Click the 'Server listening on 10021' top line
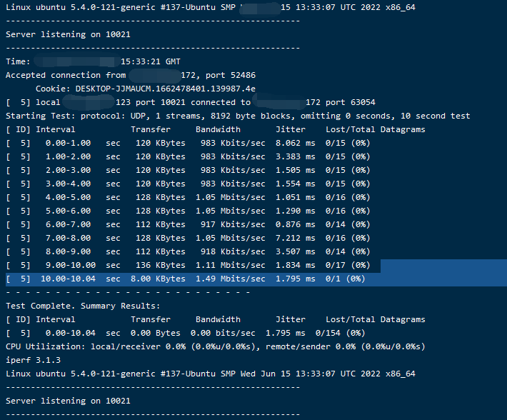The height and width of the screenshot is (420, 507). [68, 34]
